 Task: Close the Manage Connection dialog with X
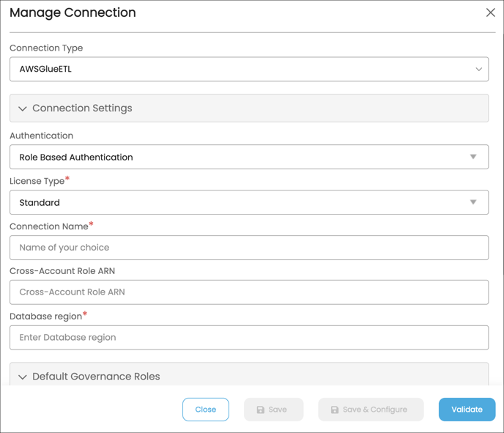[x=491, y=12]
